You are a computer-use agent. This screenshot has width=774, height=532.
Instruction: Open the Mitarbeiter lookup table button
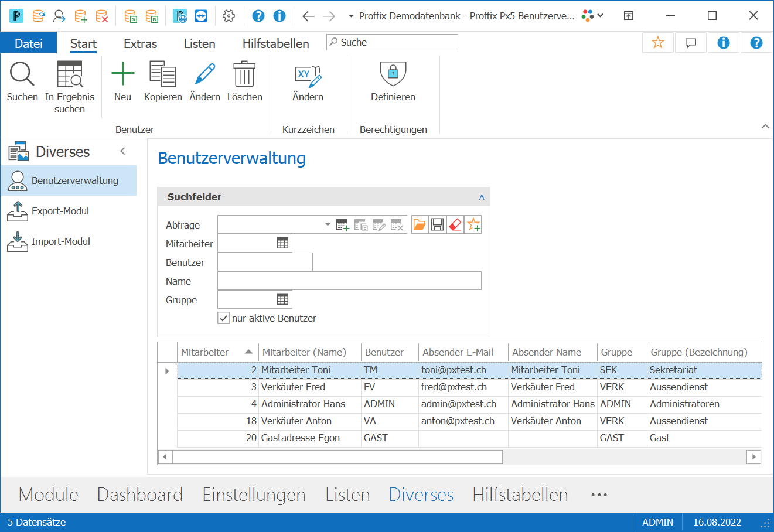click(282, 243)
